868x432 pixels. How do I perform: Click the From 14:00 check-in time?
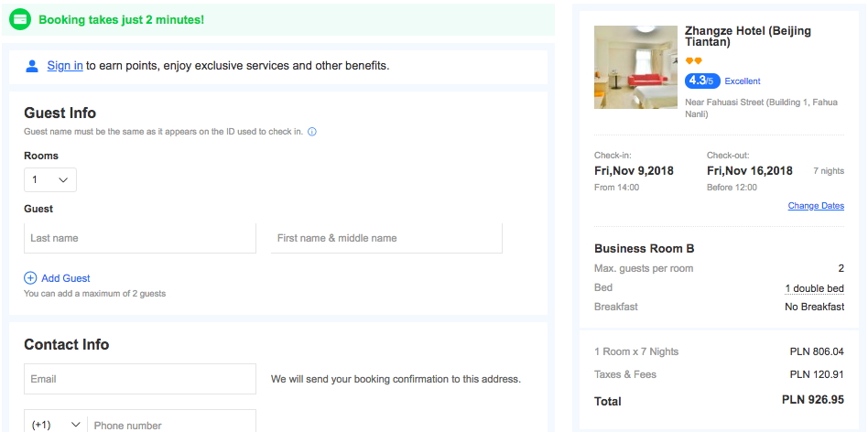tap(617, 188)
